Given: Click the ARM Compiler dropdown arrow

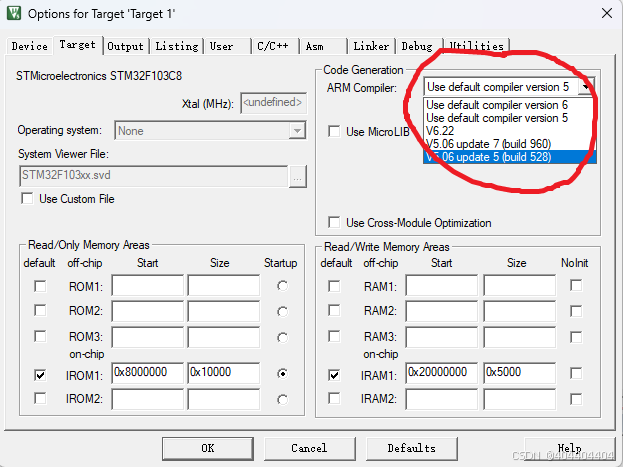Looking at the screenshot, I should click(586, 87).
